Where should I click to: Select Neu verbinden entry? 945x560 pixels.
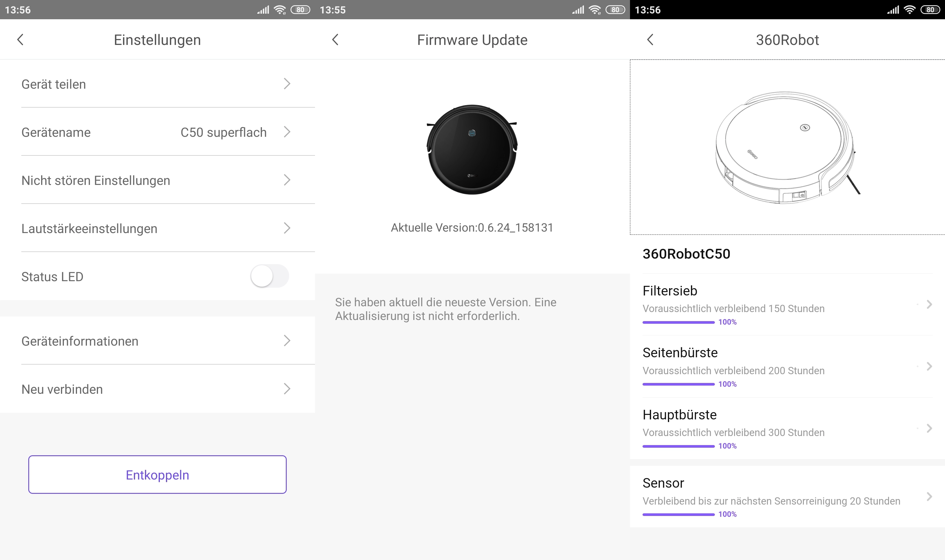[157, 389]
